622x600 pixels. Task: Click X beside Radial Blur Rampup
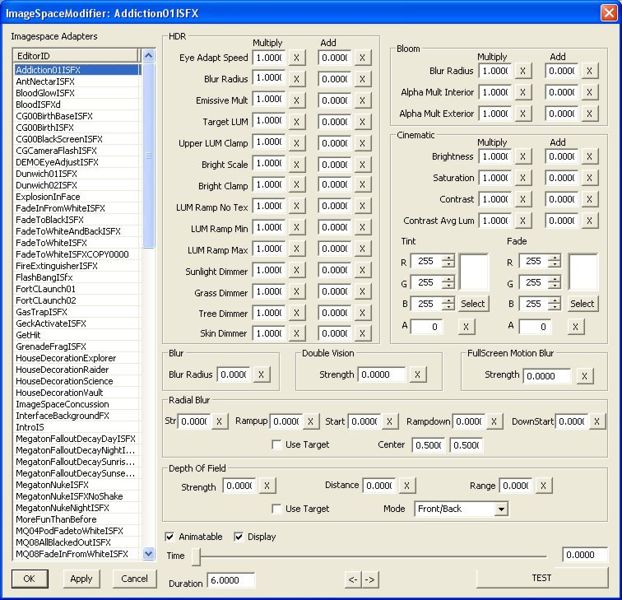pos(311,422)
